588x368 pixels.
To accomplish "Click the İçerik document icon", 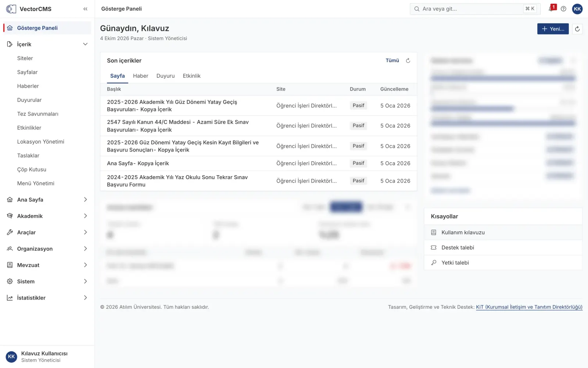I will tap(10, 44).
